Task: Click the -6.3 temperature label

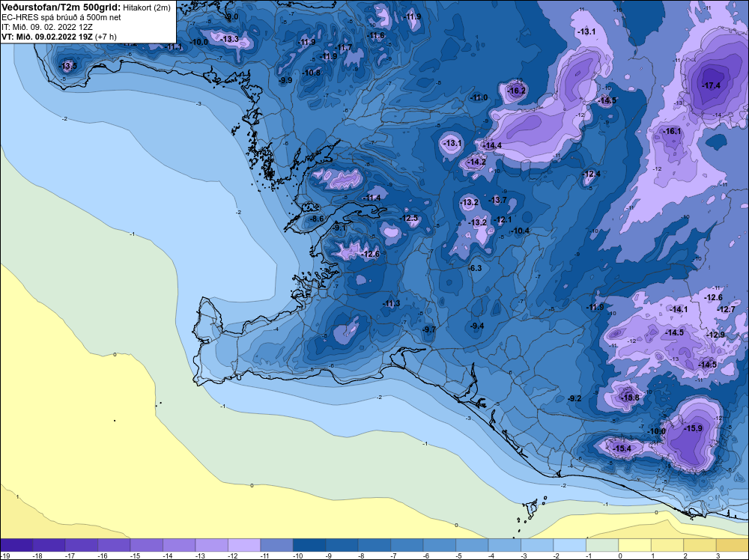Action: [476, 268]
